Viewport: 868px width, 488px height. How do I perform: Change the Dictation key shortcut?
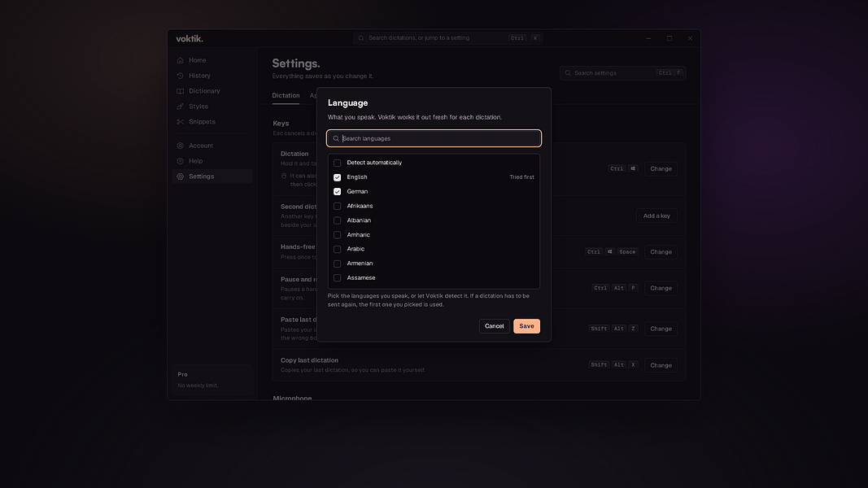coord(661,168)
